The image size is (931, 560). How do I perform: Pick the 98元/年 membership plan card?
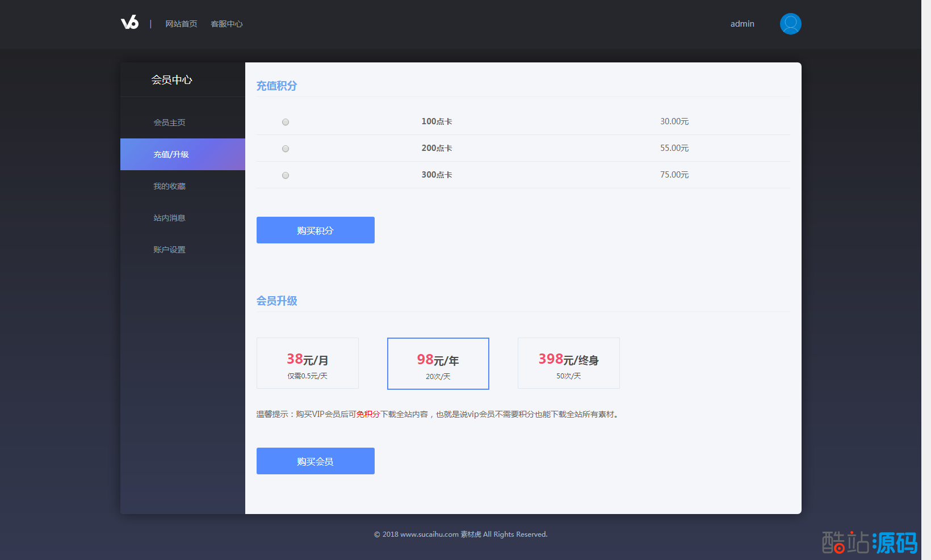pos(438,364)
